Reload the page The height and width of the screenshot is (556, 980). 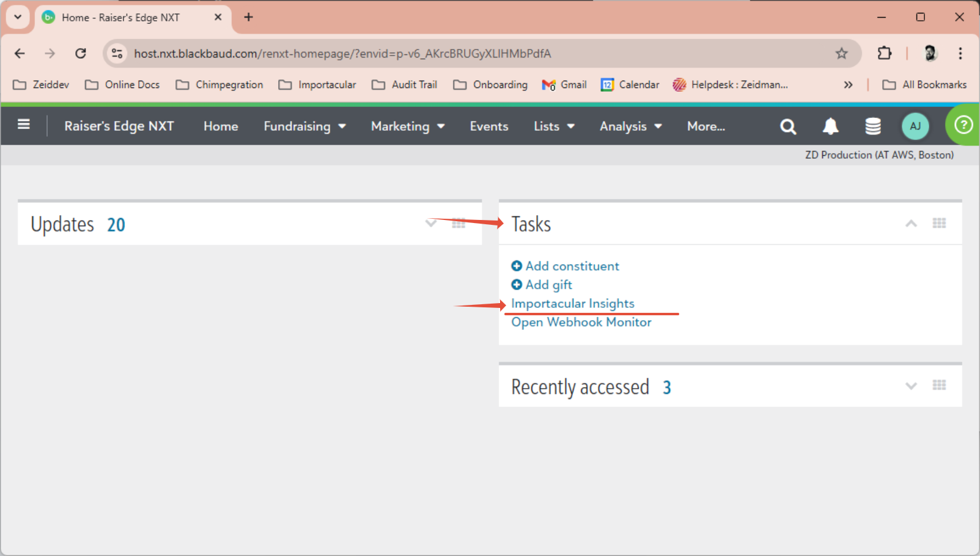click(x=81, y=54)
